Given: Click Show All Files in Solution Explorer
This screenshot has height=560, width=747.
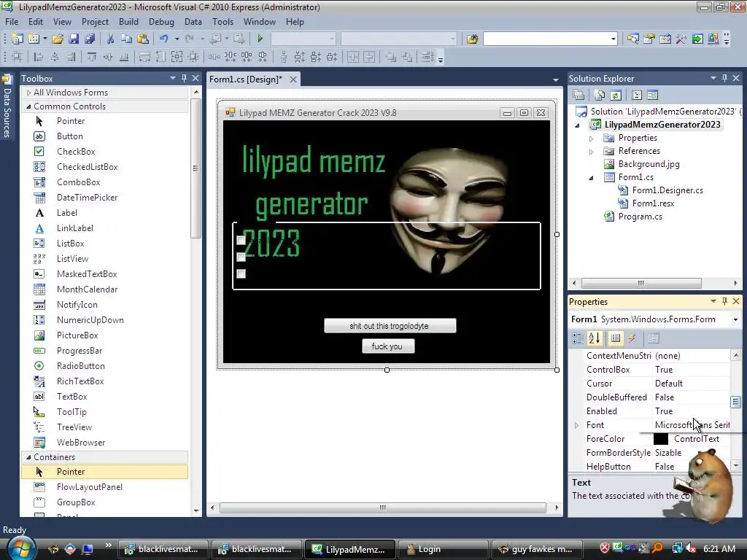Looking at the screenshot, I should pyautogui.click(x=600, y=96).
